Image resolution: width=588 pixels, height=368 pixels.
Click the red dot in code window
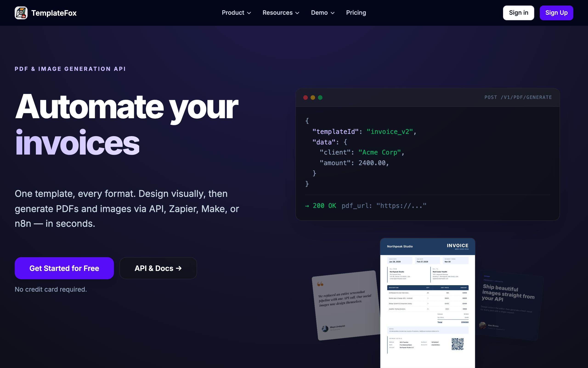(x=305, y=98)
